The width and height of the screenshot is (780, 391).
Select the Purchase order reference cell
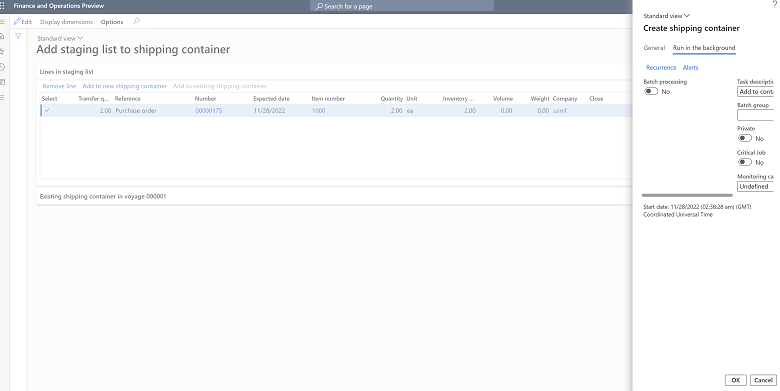pos(136,110)
